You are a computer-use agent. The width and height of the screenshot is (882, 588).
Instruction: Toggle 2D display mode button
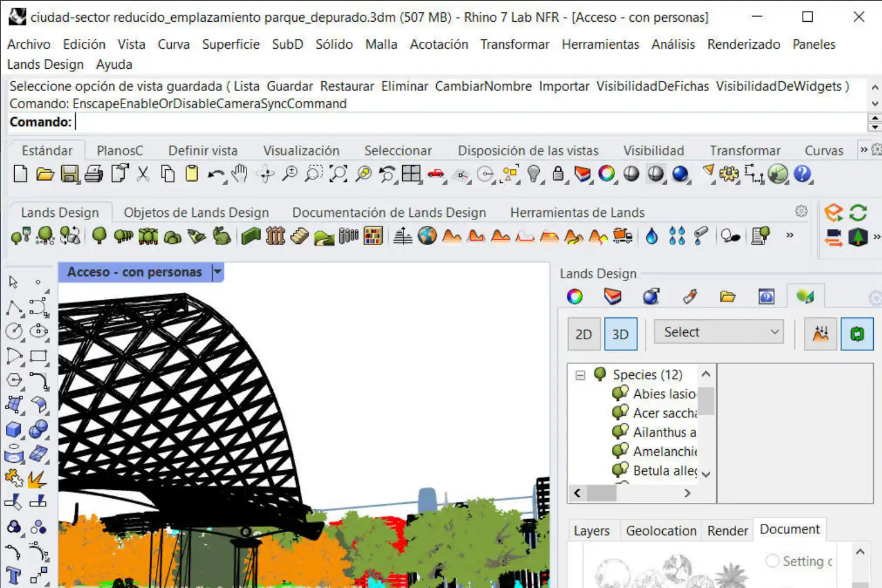(x=584, y=334)
